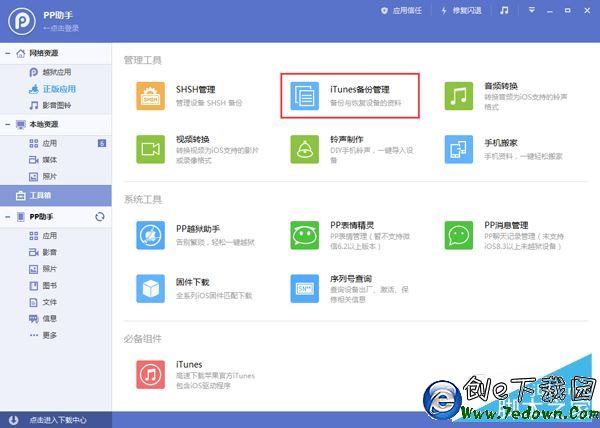Click the 手机搬家 title text
Screen dimensions: 600x428
click(x=501, y=143)
